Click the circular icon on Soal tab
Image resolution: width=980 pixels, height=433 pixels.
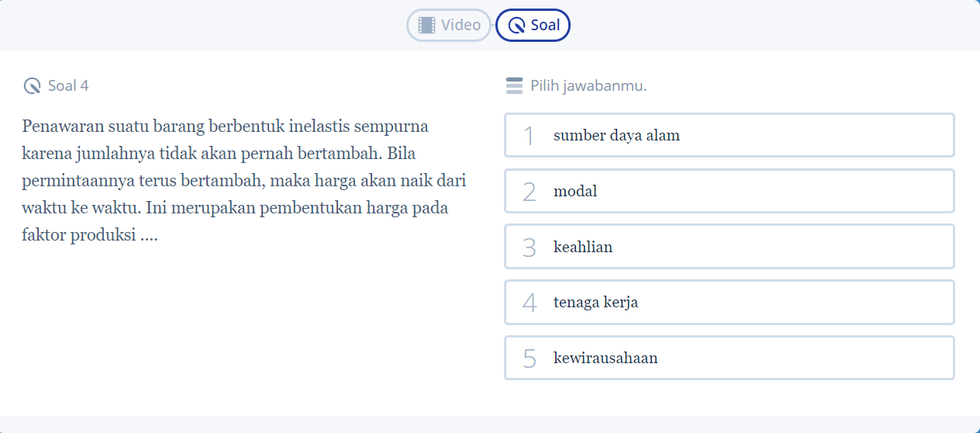click(516, 26)
